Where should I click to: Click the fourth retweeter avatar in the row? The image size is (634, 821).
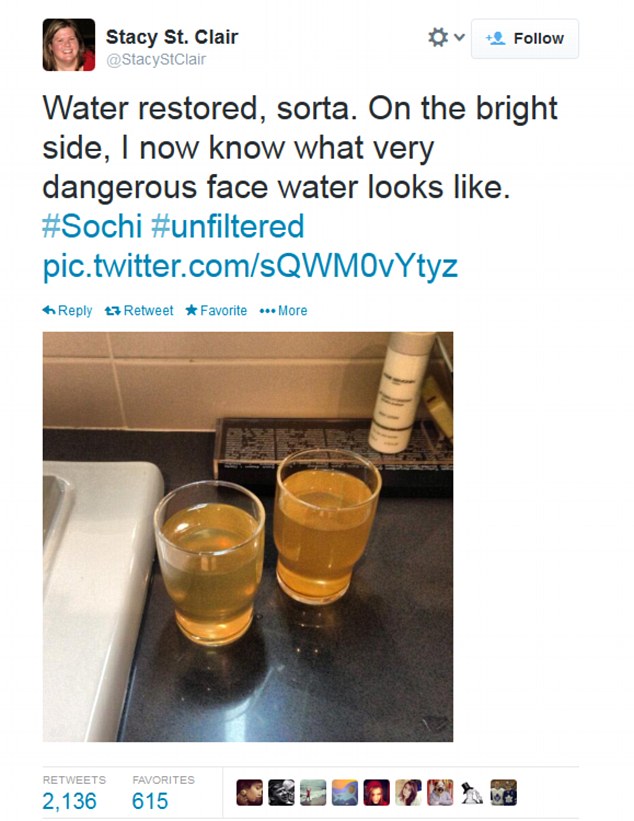click(x=345, y=793)
